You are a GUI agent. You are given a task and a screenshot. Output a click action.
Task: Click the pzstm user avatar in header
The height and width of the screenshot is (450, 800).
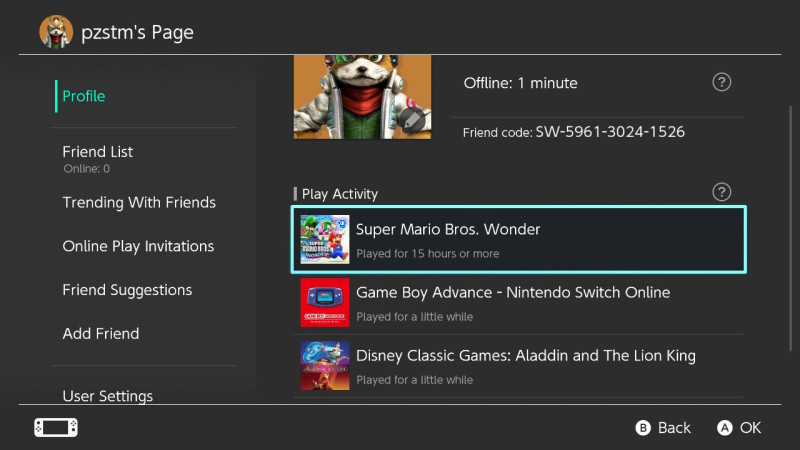pyautogui.click(x=56, y=32)
